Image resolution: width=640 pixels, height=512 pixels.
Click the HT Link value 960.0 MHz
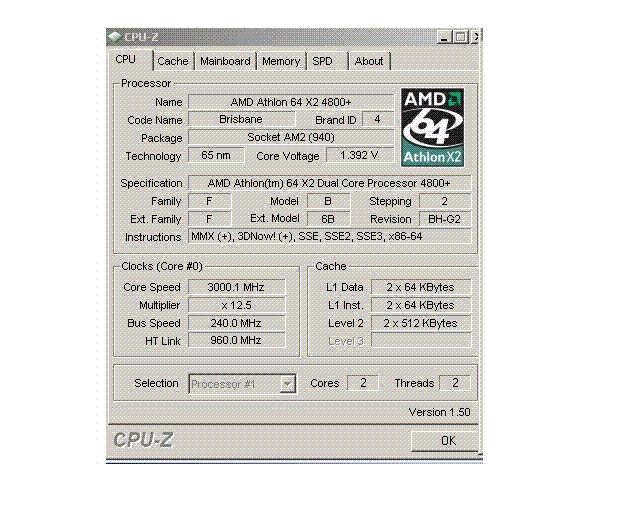pos(236,340)
